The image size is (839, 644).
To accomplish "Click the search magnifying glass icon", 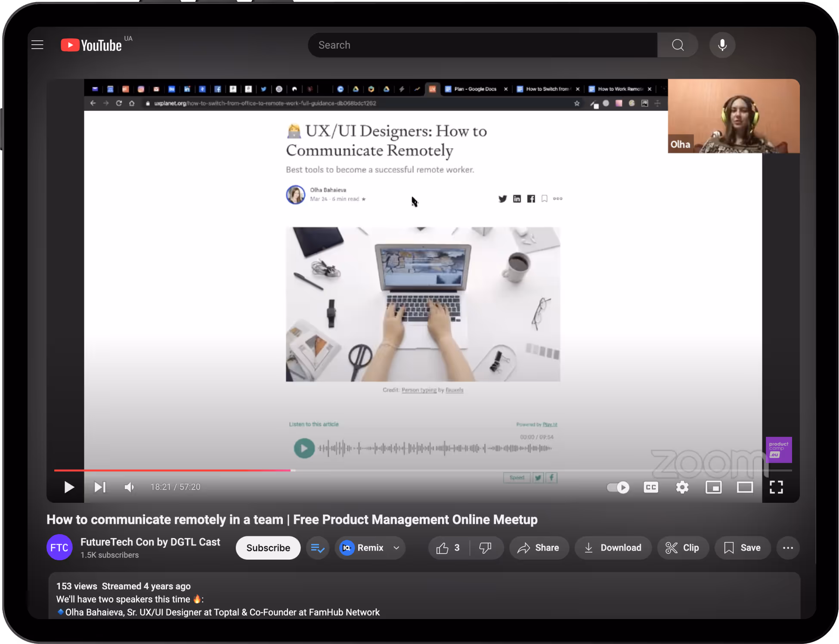I will (677, 45).
